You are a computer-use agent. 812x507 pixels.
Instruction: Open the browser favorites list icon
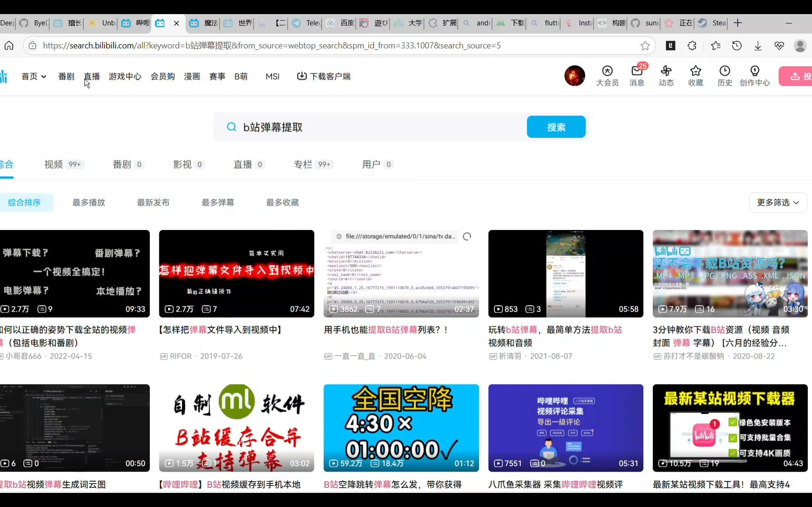tap(715, 46)
